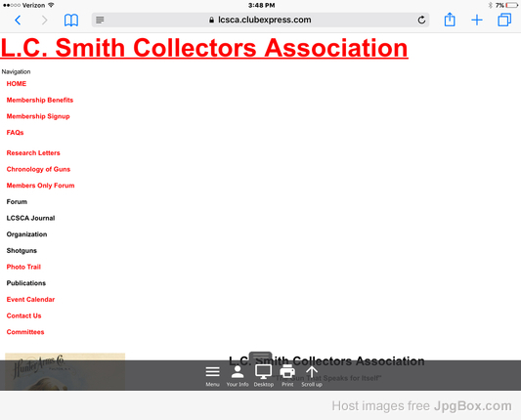
Task: Expand the LCSCA Journal menu item
Action: [x=30, y=218]
